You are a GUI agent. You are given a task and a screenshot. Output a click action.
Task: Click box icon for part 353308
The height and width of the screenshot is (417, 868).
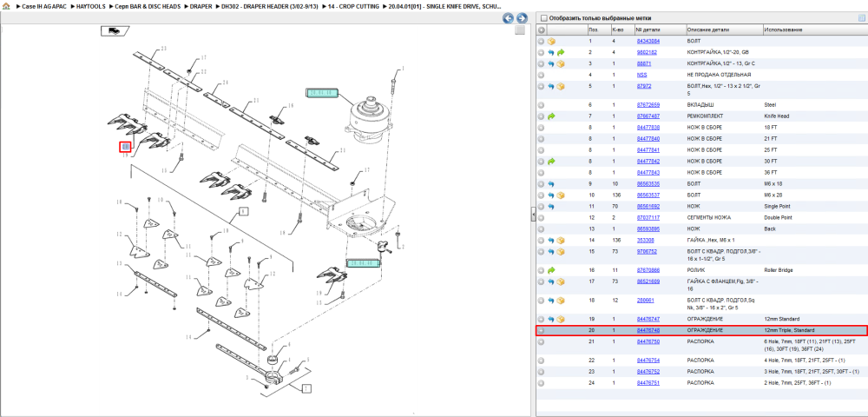[561, 241]
